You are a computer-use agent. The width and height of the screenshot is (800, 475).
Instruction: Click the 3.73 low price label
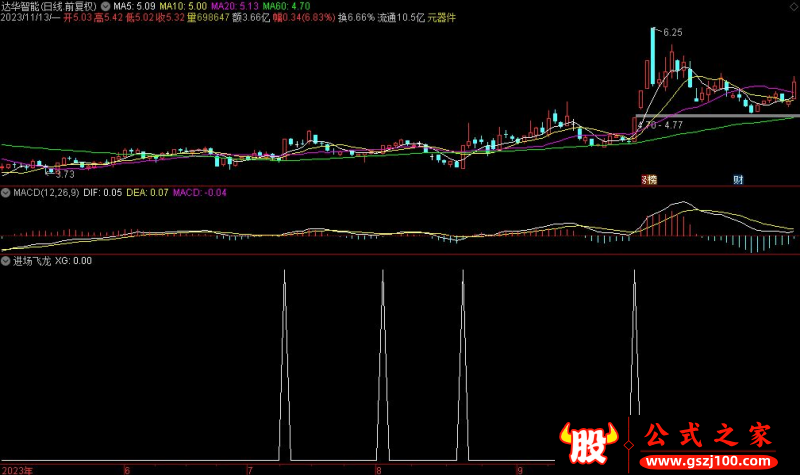point(65,174)
